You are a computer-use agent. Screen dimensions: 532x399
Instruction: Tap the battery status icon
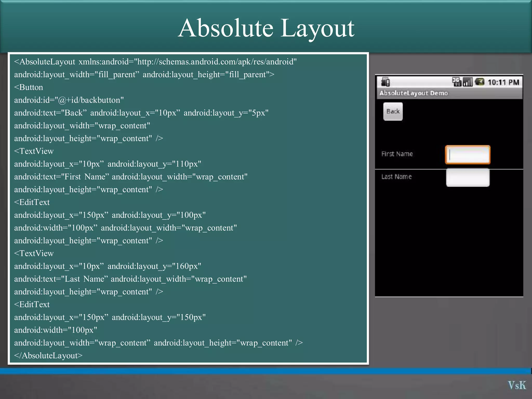tap(480, 82)
